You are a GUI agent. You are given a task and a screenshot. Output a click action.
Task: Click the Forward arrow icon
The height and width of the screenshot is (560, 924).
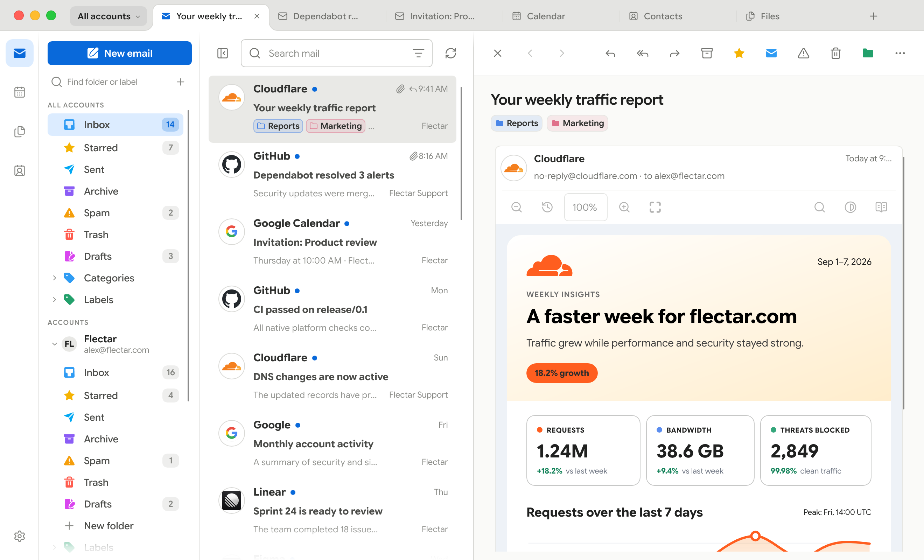tap(675, 54)
